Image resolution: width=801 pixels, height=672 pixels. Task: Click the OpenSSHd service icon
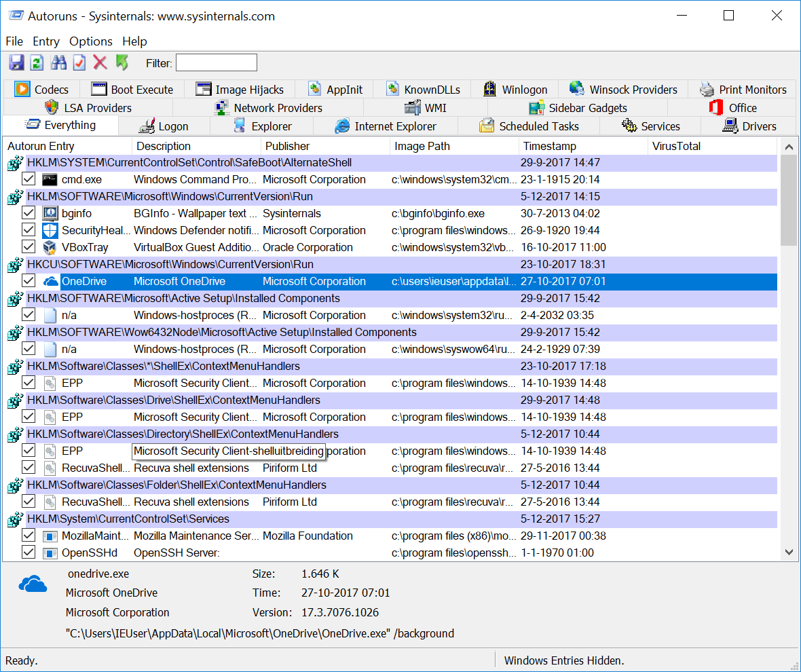click(x=50, y=553)
